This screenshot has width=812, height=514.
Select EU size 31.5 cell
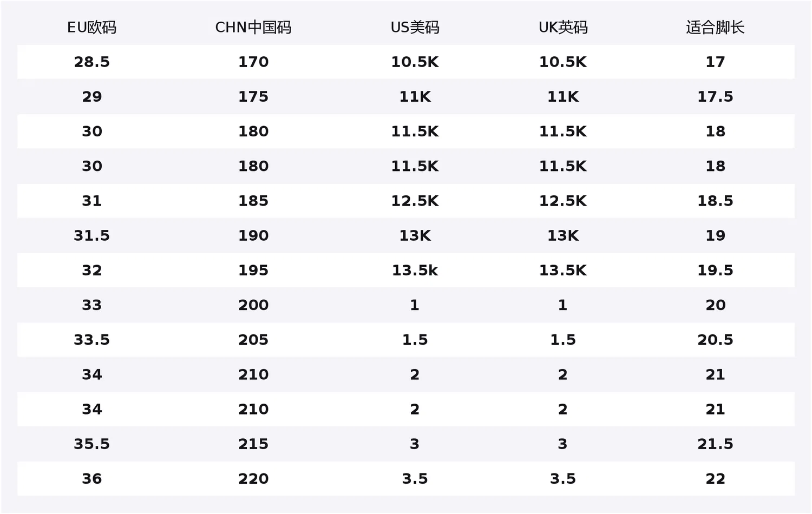91,236
